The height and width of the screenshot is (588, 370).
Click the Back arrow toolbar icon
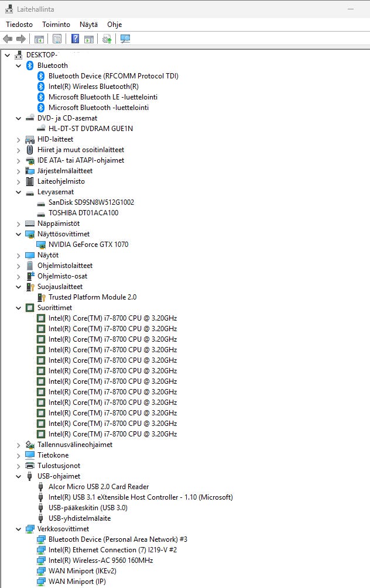pos(8,39)
